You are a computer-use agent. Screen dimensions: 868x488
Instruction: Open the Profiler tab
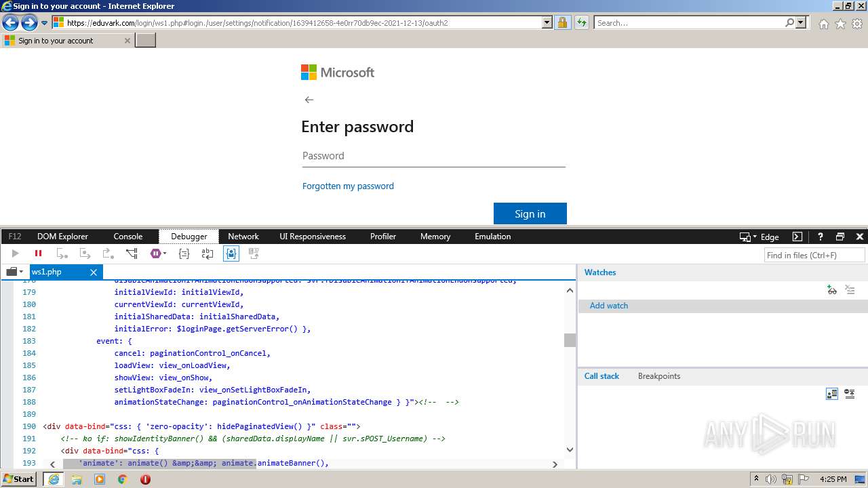pos(383,237)
